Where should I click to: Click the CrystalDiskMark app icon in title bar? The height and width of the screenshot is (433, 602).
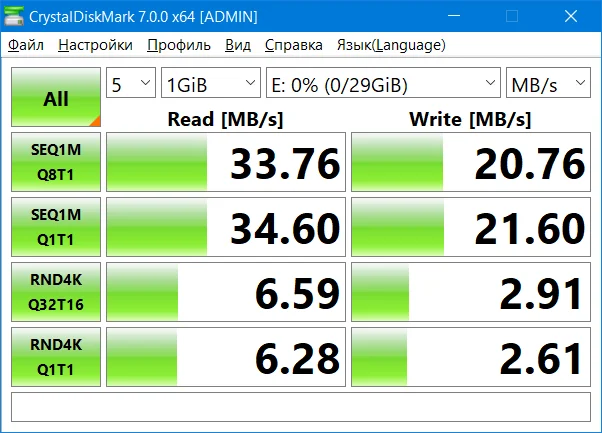(x=14, y=16)
